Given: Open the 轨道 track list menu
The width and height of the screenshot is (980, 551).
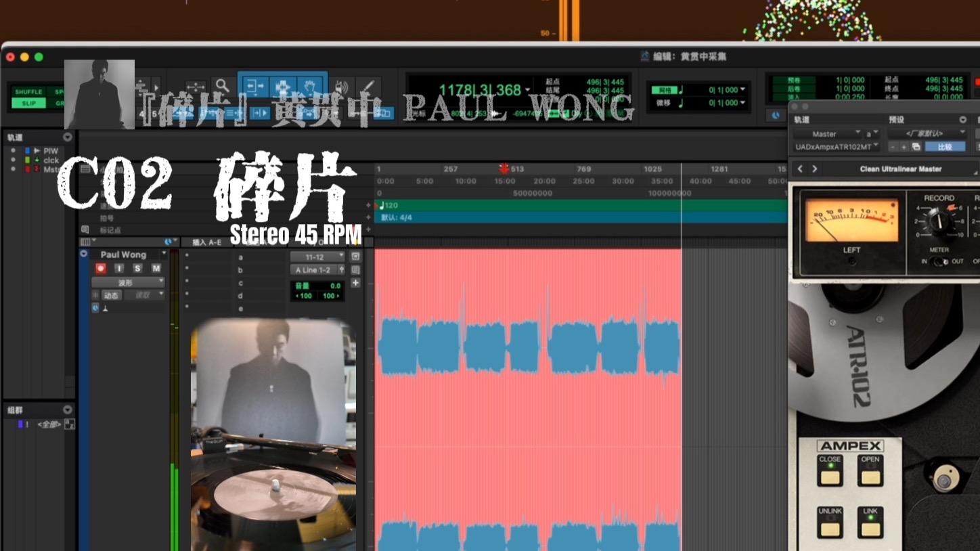Looking at the screenshot, I should coord(67,137).
